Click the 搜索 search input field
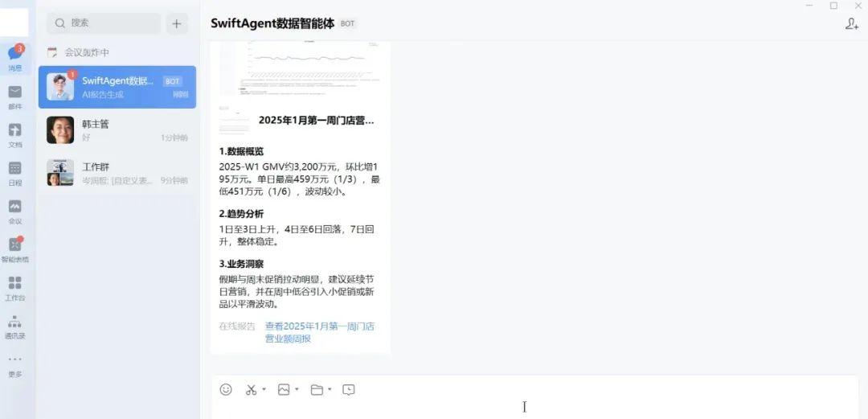 (x=104, y=23)
